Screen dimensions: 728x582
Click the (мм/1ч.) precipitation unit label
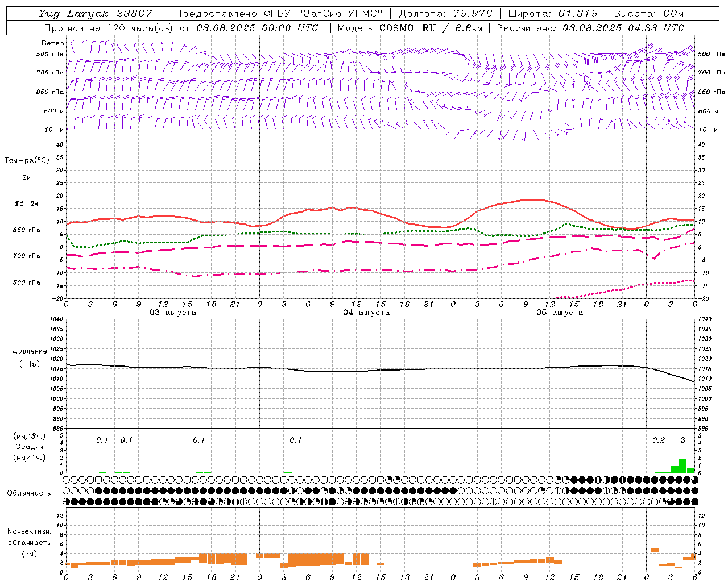tap(30, 458)
